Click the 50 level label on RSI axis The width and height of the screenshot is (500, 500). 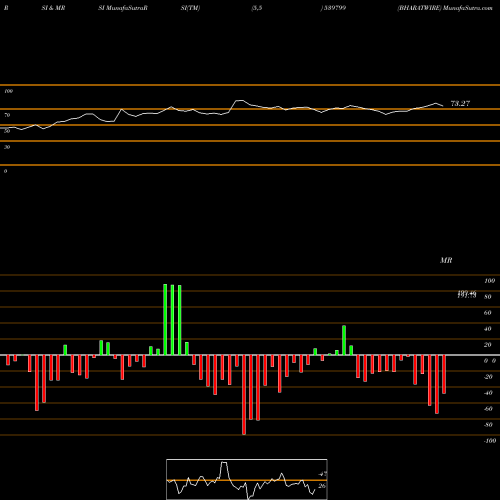(7, 131)
